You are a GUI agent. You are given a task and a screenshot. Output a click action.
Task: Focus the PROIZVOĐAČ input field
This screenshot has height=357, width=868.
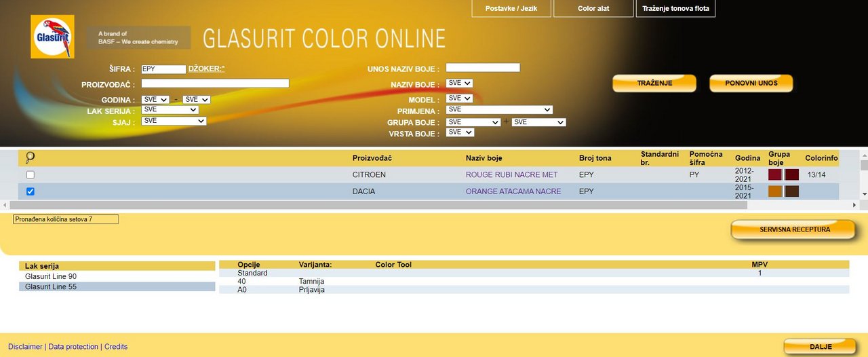coord(215,83)
